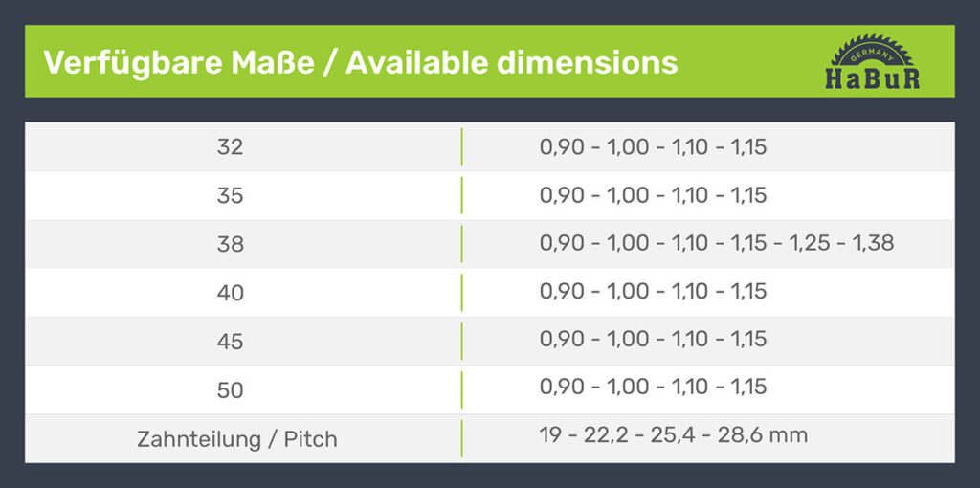Select the width value 45 cell
The image size is (980, 488).
coord(230,342)
